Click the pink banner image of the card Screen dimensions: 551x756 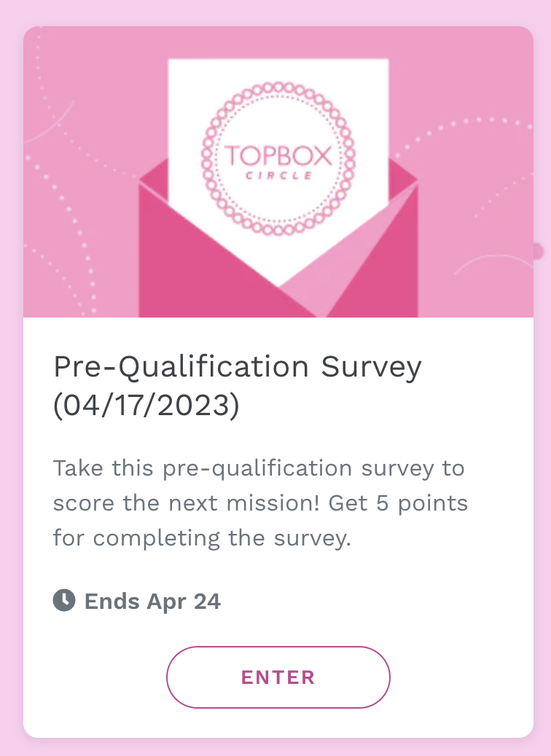(278, 172)
